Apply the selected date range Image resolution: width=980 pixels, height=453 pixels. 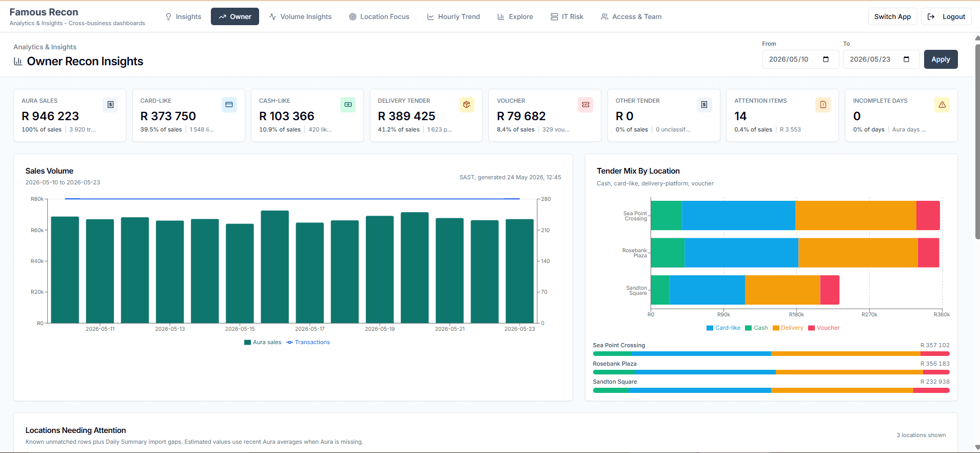pos(940,59)
